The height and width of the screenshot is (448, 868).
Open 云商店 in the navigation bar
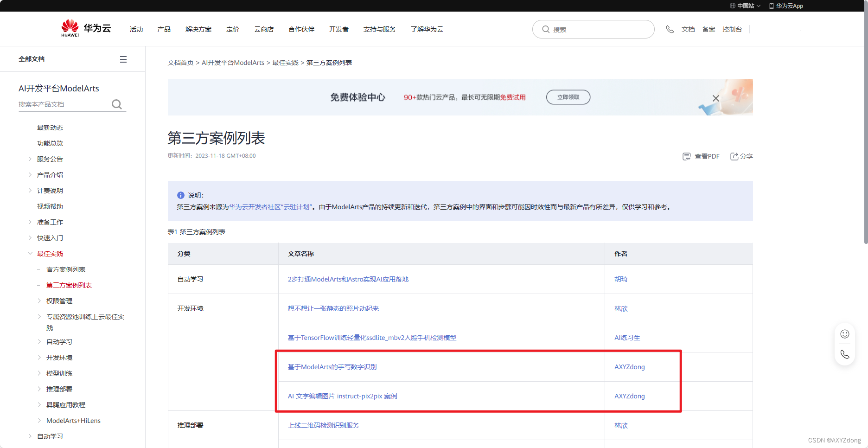(x=264, y=29)
